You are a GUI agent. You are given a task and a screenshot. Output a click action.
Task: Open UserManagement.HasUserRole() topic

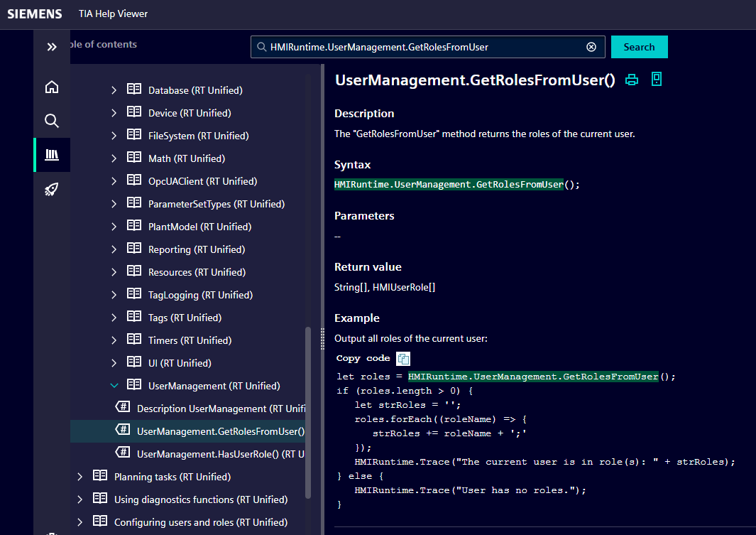(220, 454)
